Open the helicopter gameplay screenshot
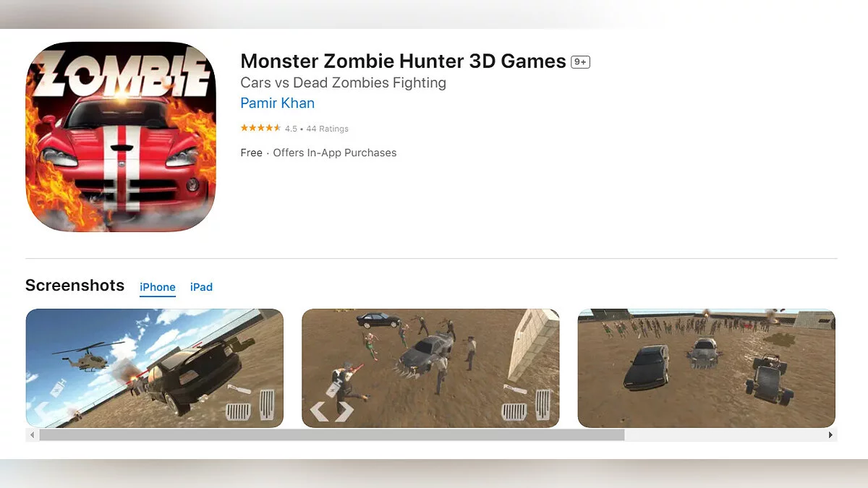The image size is (868, 488). click(154, 368)
